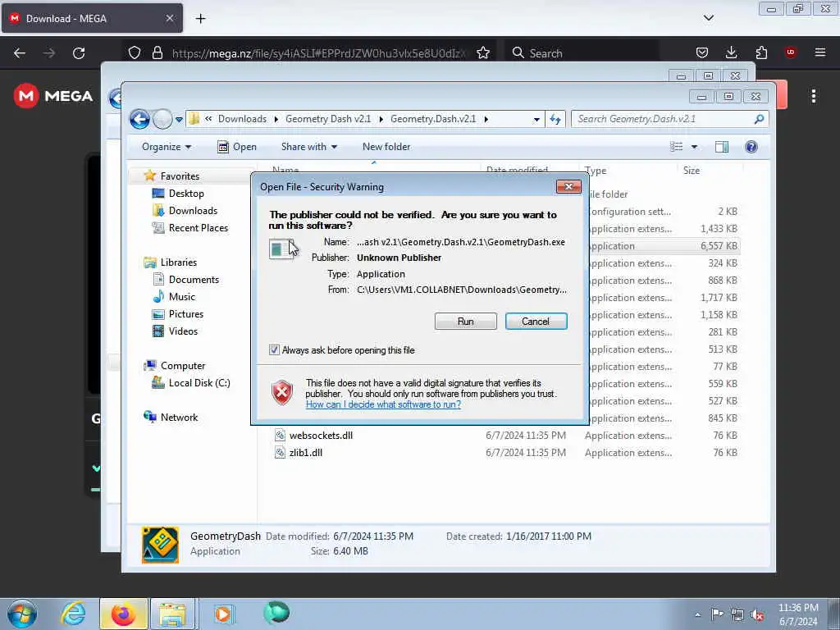Screen dimensions: 840x630
Task: Reload the MEGA page in Firefox
Action: [x=79, y=53]
